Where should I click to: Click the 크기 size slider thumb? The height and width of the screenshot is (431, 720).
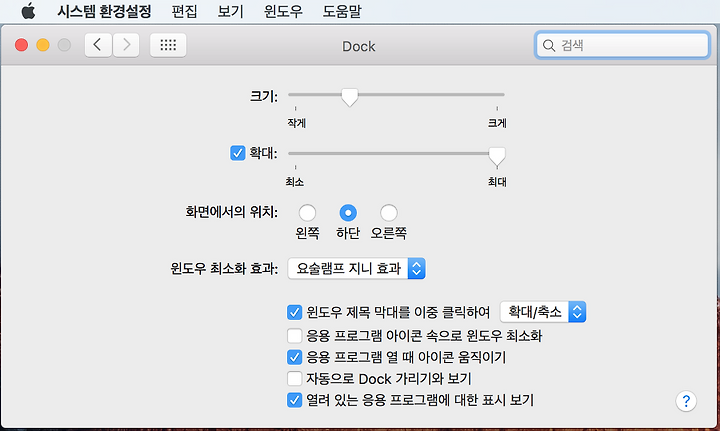pos(349,97)
